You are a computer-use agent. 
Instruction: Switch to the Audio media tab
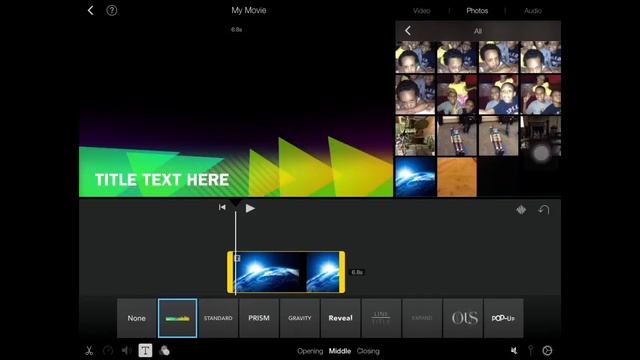pos(533,11)
